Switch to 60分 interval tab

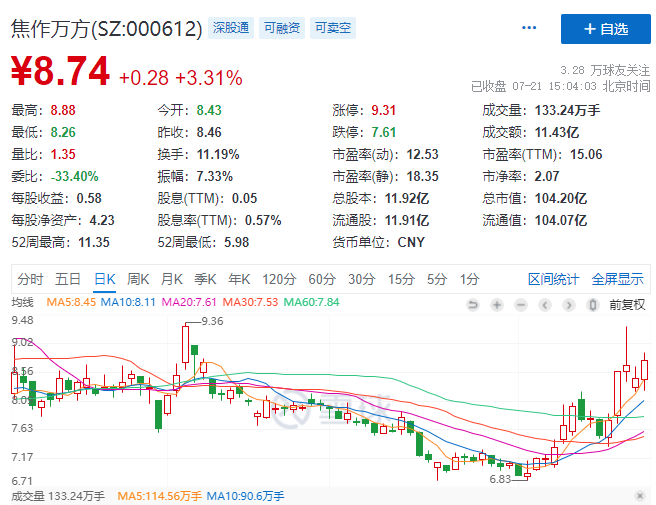click(322, 279)
